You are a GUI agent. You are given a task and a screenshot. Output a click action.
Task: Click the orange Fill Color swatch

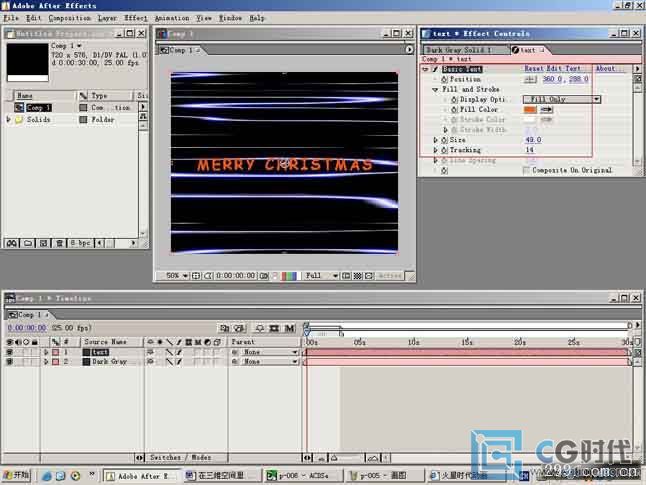click(530, 110)
